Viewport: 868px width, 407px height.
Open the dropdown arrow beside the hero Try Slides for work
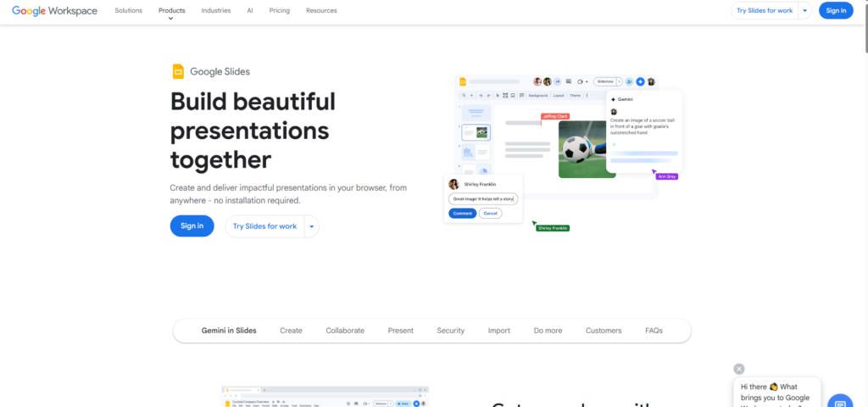[x=312, y=226]
